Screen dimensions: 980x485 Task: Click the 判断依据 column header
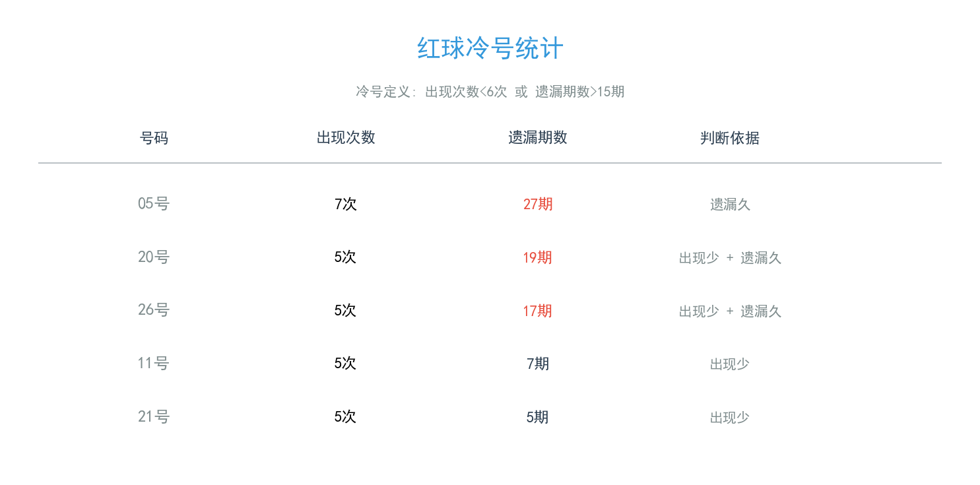[x=729, y=138]
